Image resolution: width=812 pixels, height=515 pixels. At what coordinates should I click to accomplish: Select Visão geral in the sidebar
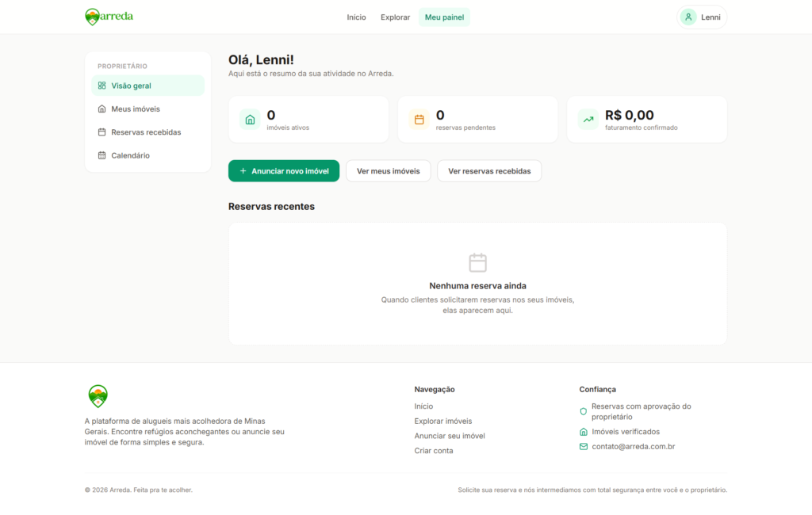click(x=148, y=86)
